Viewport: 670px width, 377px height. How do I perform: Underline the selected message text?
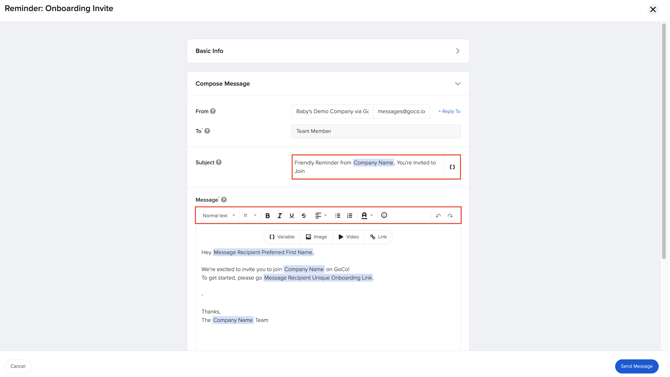tap(291, 215)
